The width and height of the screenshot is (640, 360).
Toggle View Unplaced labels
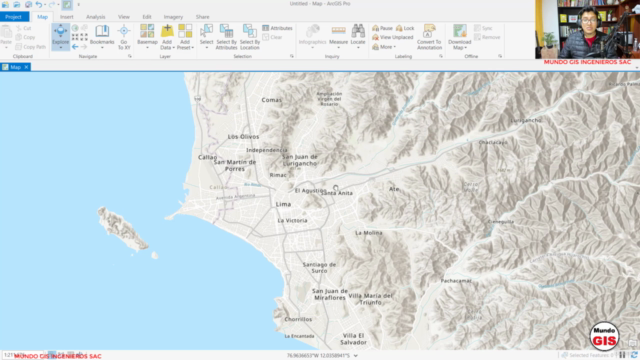pos(393,37)
